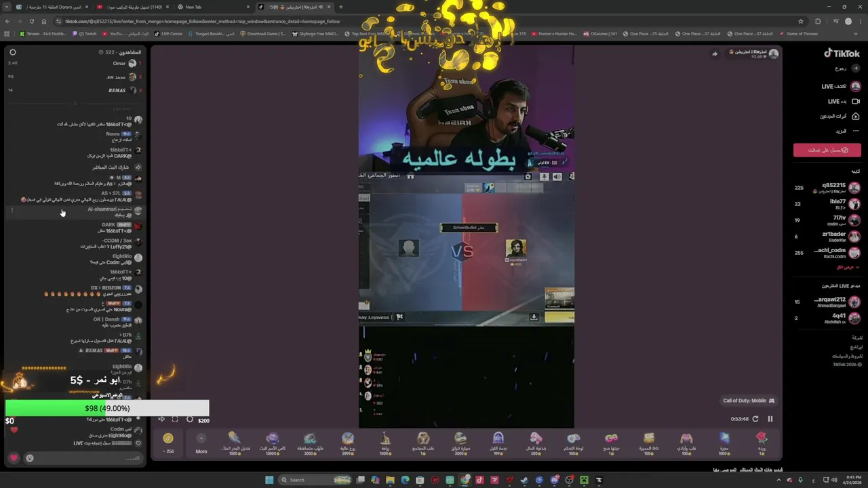
Task: Send the money gun gift
Action: pyautogui.click(x=536, y=443)
